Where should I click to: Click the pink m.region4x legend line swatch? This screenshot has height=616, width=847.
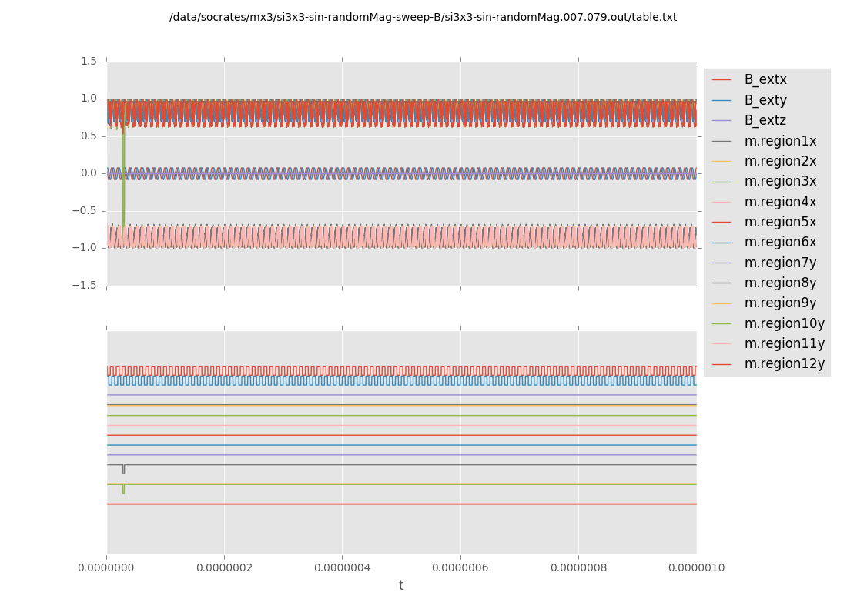(721, 203)
